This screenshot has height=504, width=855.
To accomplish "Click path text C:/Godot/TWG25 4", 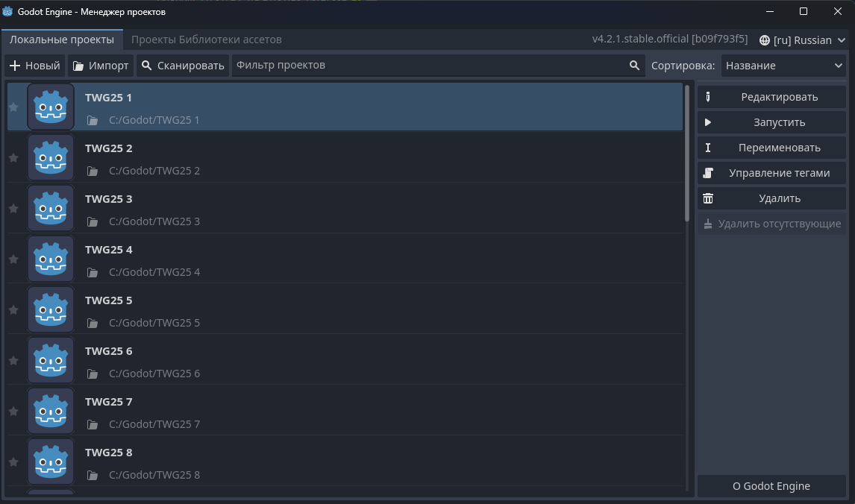I will [154, 272].
